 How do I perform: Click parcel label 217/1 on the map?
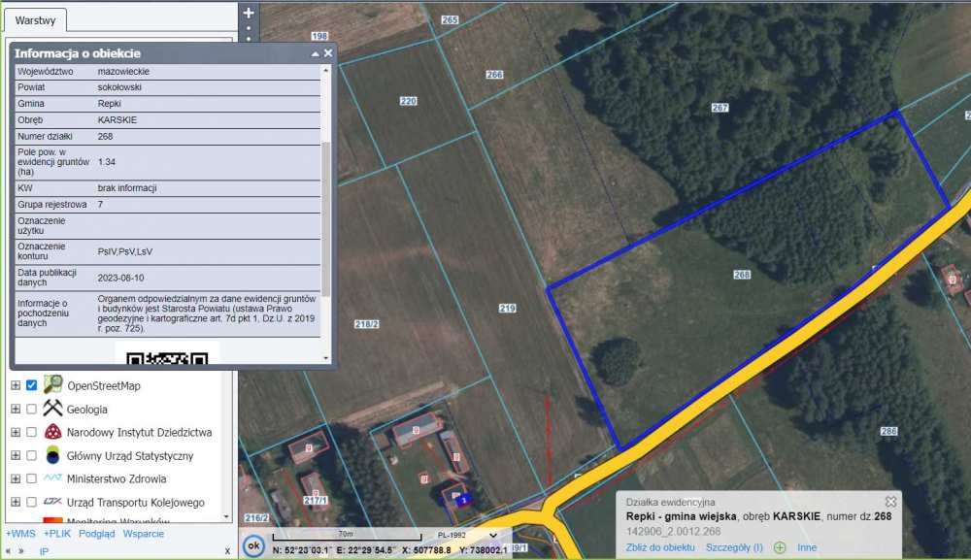click(x=316, y=500)
